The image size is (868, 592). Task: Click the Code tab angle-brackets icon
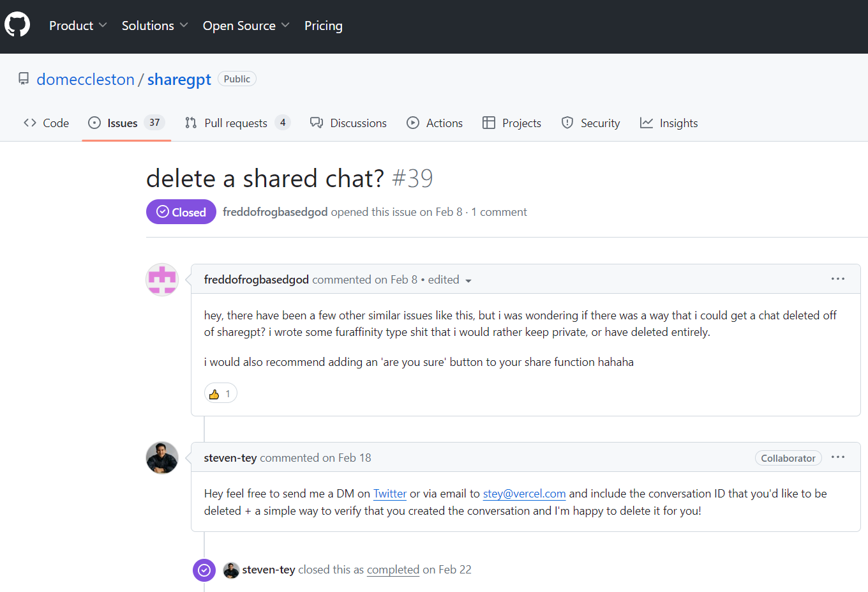(x=30, y=123)
